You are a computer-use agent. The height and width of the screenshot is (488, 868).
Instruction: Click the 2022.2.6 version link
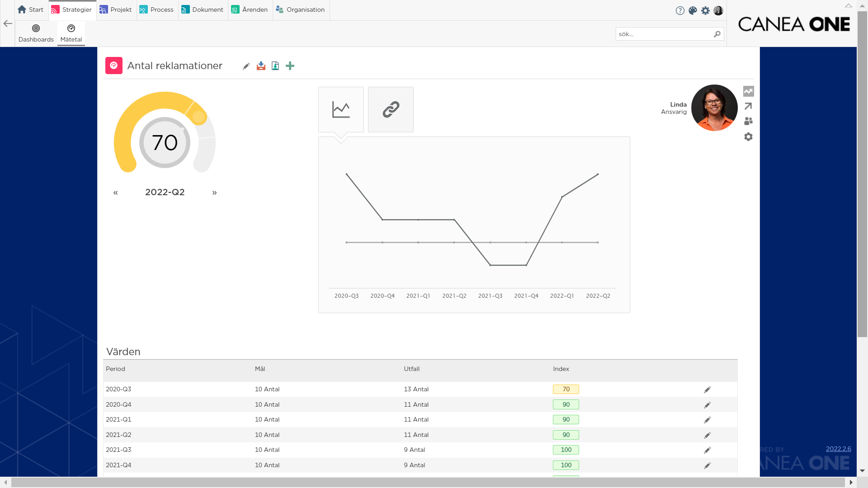click(x=839, y=449)
